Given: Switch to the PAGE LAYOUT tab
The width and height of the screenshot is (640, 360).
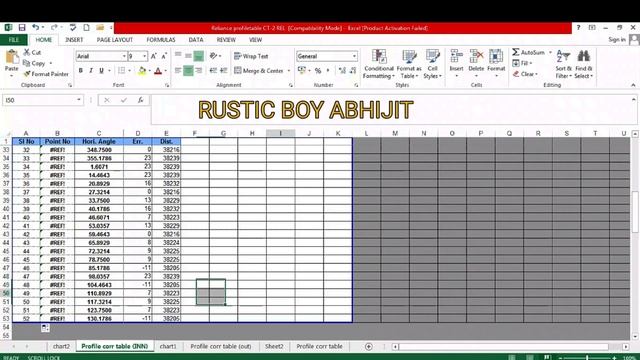Looking at the screenshot, I should click(x=115, y=40).
